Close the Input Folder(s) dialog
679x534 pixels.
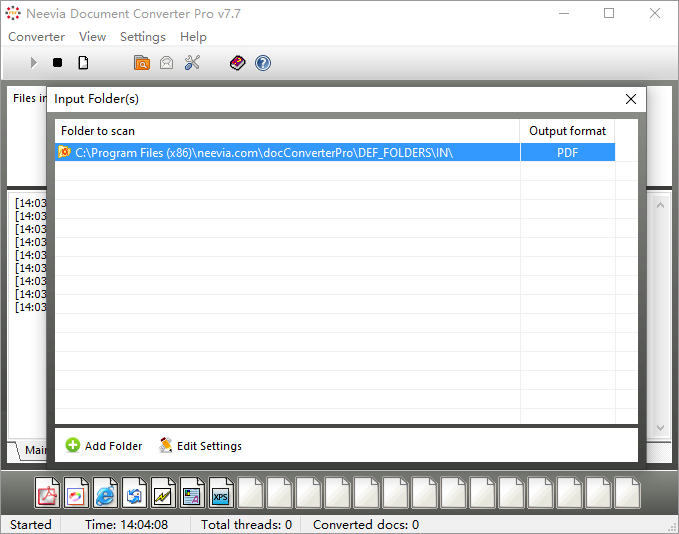tap(631, 99)
